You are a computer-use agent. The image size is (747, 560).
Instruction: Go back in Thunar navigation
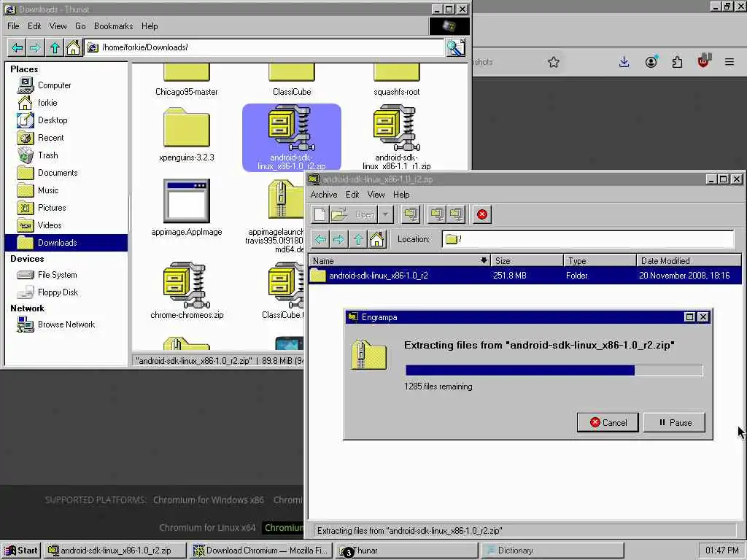[18, 47]
